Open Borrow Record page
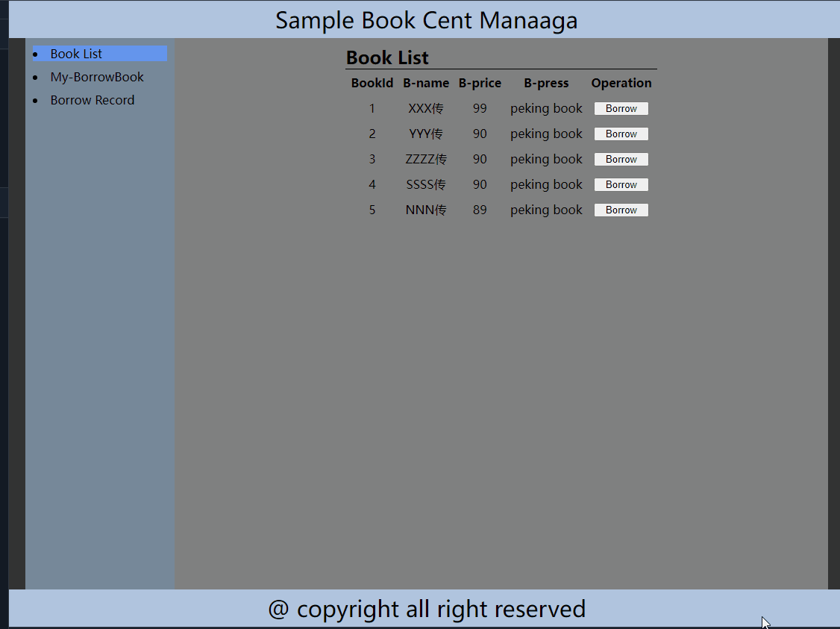 click(93, 99)
